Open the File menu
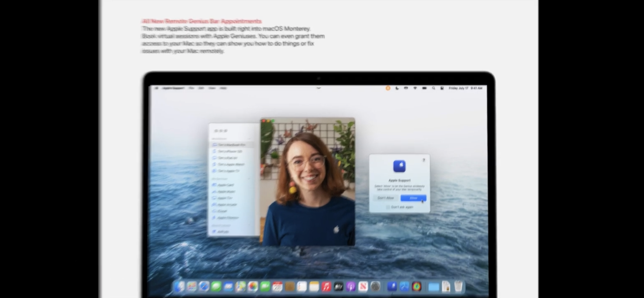This screenshot has width=644, height=298. [x=191, y=88]
